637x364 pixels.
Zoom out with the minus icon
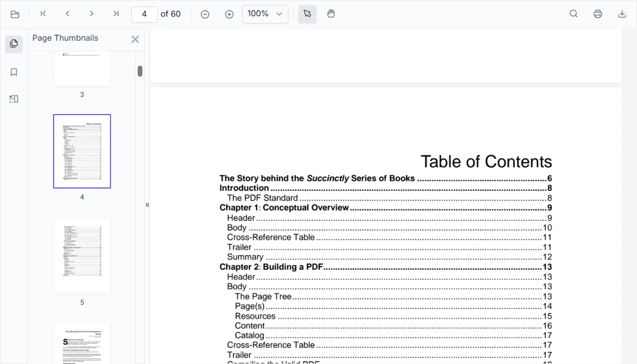[205, 14]
